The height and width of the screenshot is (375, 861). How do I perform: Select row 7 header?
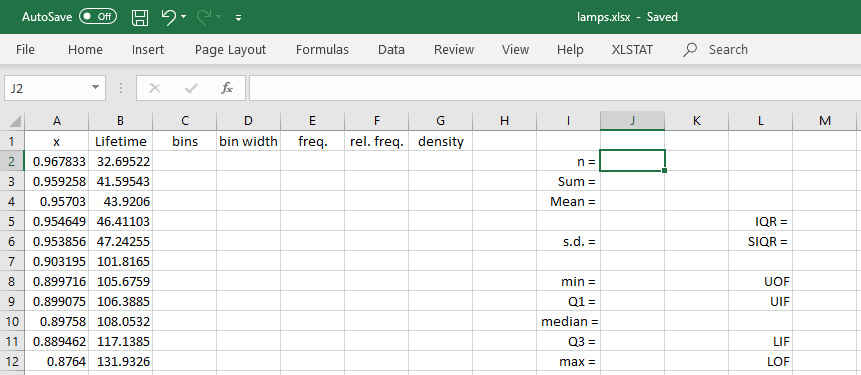click(12, 261)
